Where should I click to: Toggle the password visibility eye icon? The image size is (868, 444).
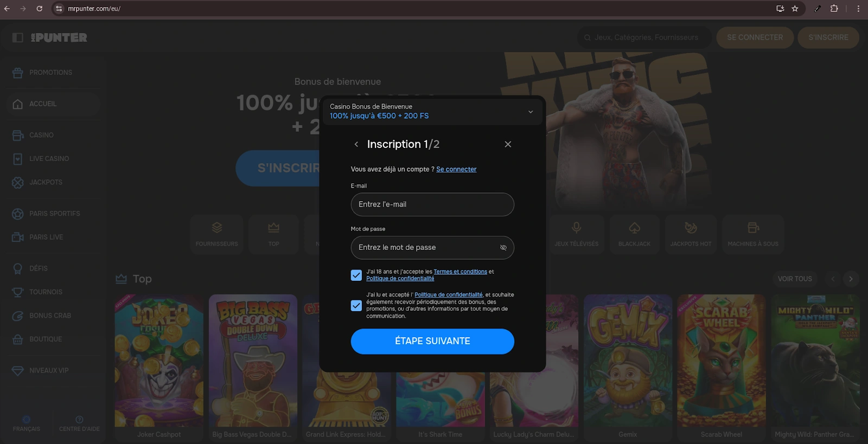(503, 248)
